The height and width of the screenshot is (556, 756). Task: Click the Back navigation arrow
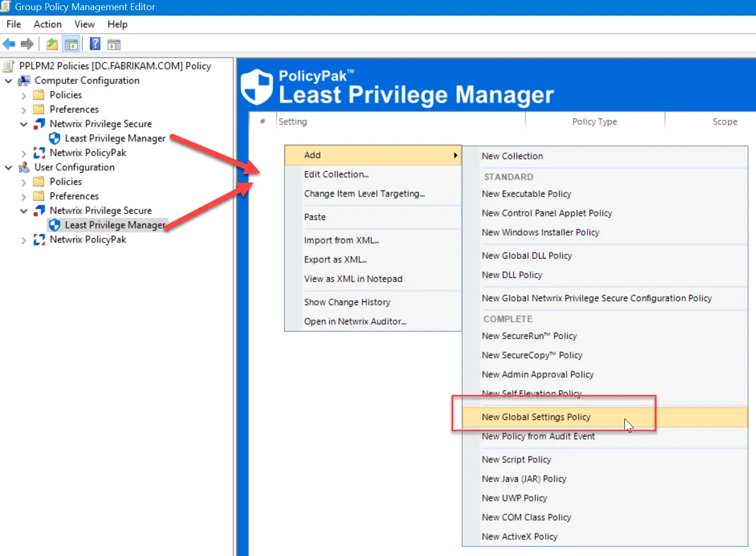(9, 43)
